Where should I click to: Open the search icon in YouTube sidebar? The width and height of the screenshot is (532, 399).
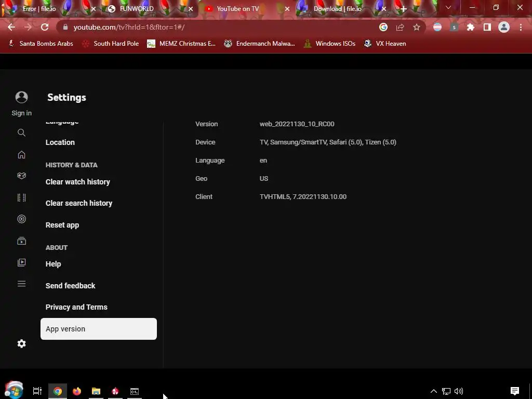[x=21, y=132]
